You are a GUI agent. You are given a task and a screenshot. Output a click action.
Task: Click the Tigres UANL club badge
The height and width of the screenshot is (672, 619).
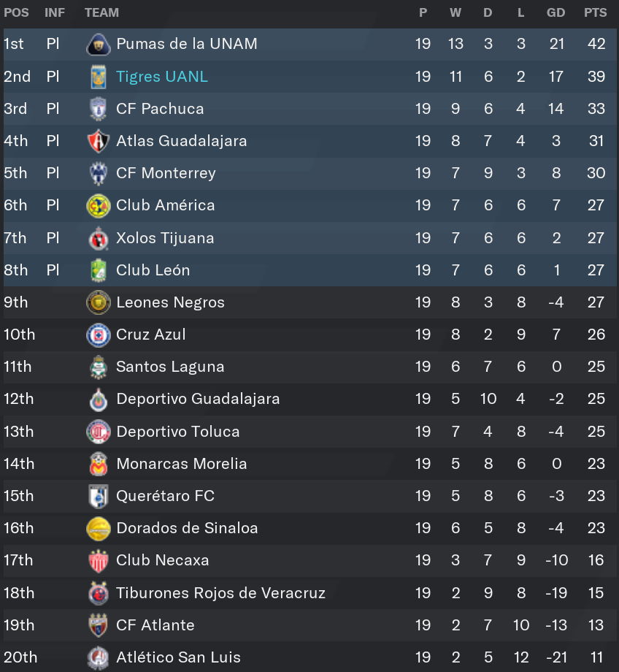point(99,77)
